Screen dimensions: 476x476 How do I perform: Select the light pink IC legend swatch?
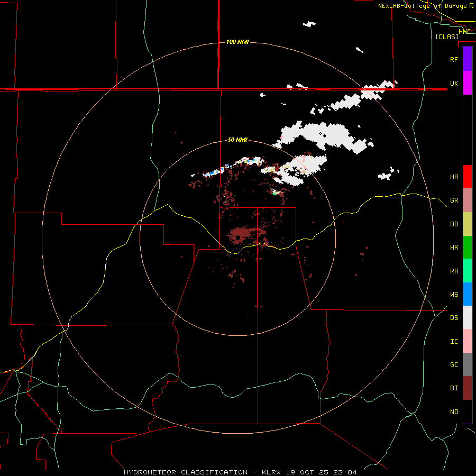(467, 341)
